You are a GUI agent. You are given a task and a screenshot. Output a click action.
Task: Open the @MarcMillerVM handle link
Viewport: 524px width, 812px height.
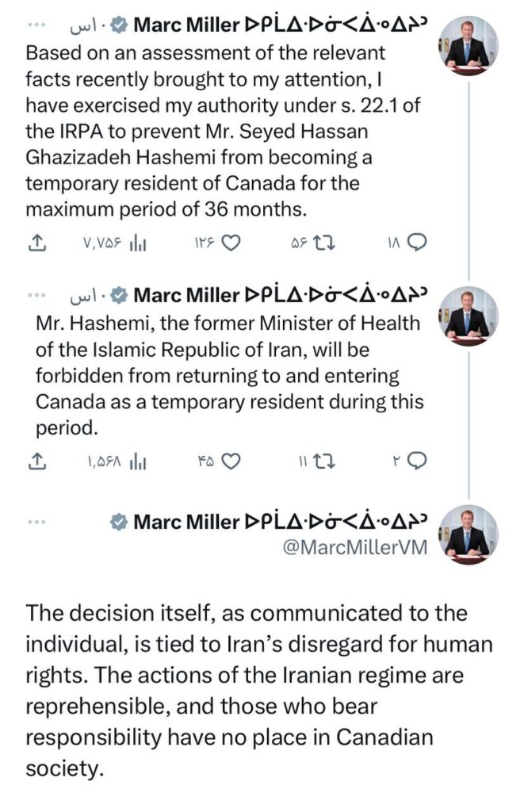356,547
